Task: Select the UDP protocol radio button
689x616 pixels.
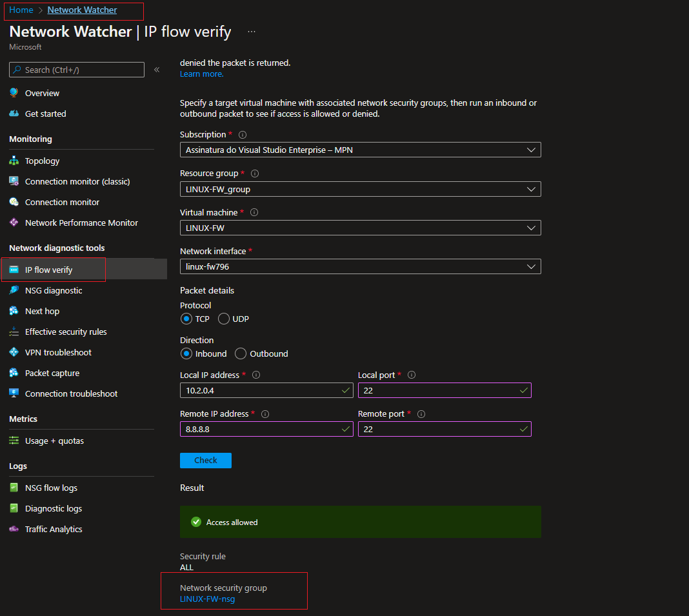Action: [224, 319]
